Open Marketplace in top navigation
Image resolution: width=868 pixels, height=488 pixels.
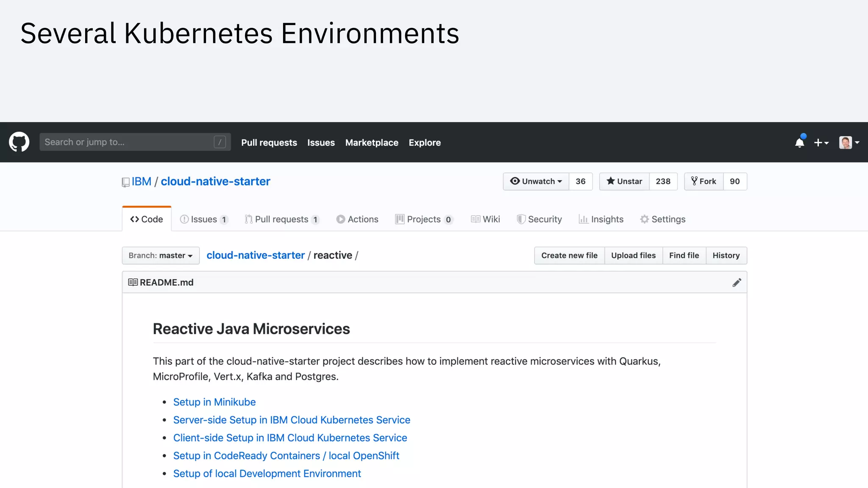[372, 142]
